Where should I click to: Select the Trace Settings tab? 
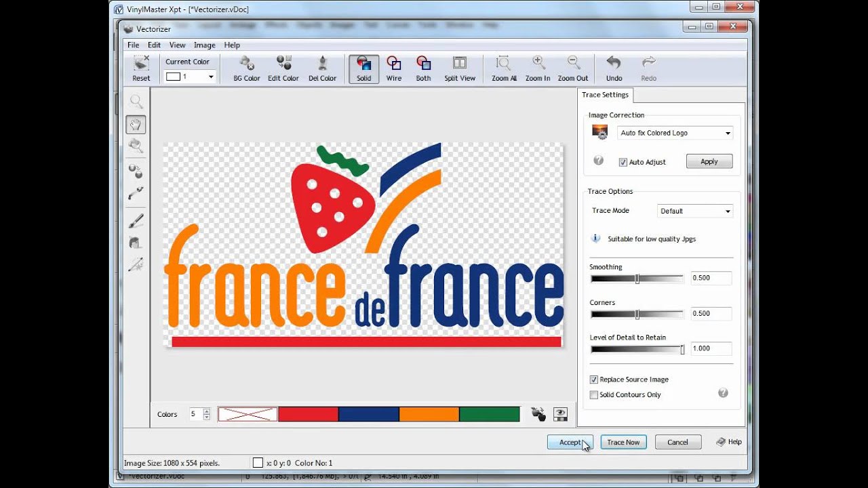pos(605,95)
